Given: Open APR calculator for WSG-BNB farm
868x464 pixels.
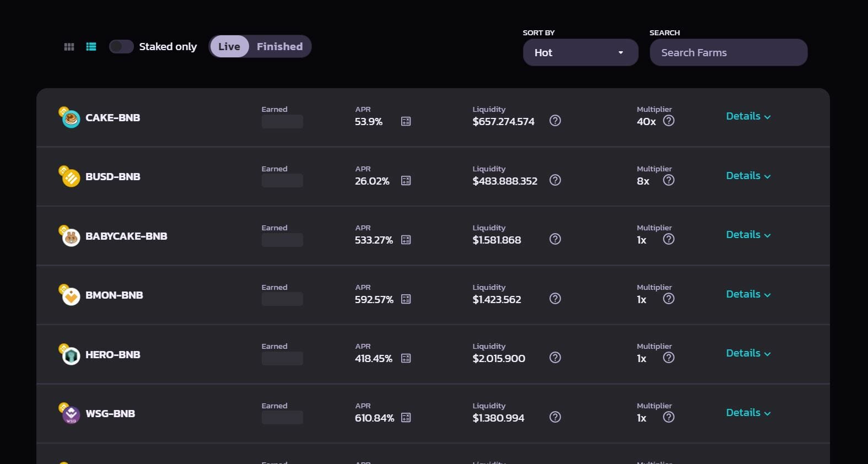Looking at the screenshot, I should point(406,418).
